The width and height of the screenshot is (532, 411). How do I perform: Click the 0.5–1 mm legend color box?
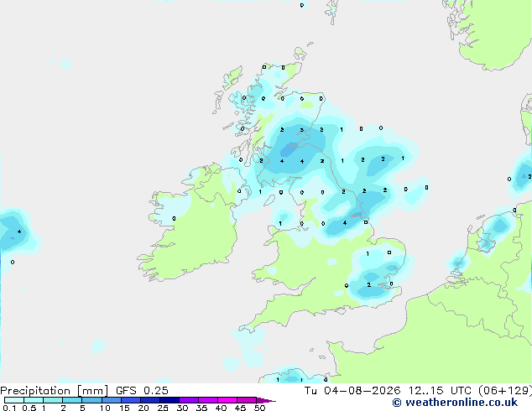pos(34,400)
